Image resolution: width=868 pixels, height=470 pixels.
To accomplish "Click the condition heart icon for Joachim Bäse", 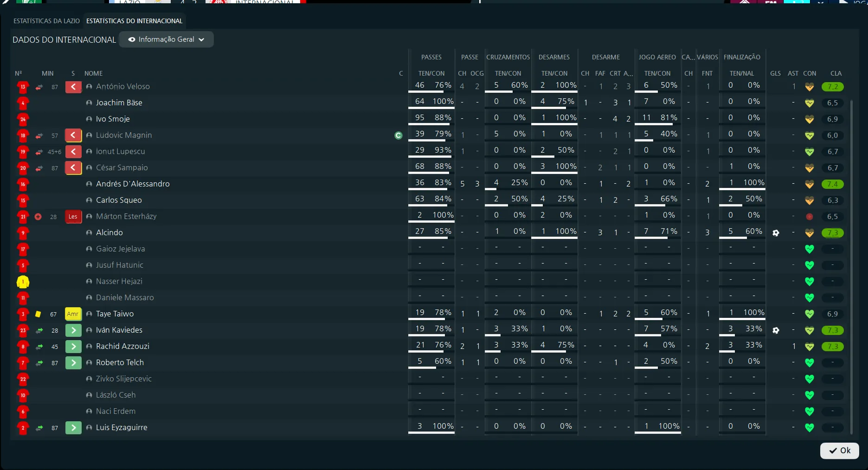I will 810,103.
